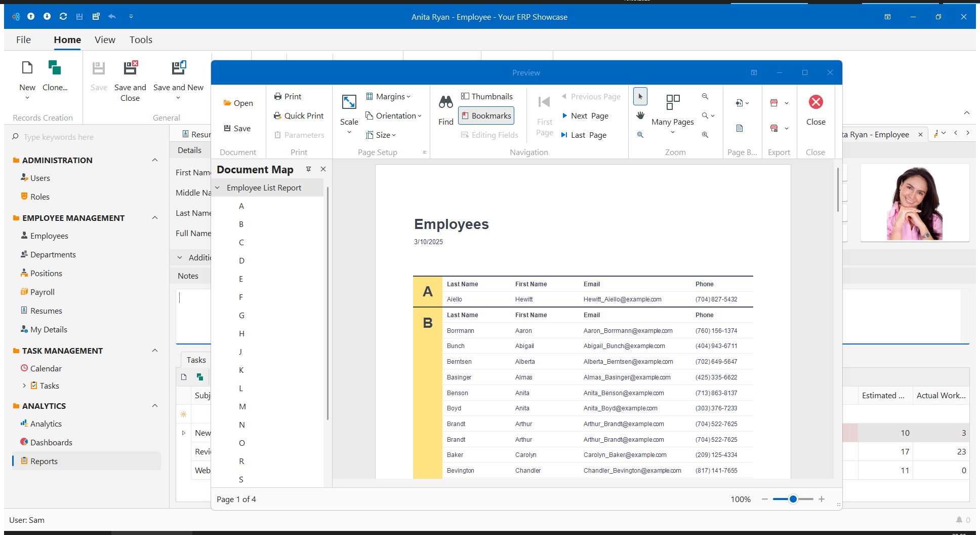Go to the Next Page
This screenshot has height=535, width=980.
(x=585, y=116)
